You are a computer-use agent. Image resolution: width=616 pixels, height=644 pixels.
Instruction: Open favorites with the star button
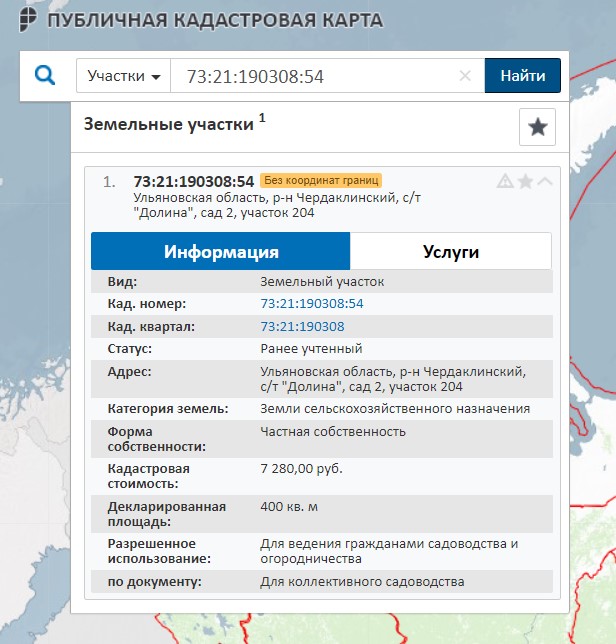coord(537,127)
